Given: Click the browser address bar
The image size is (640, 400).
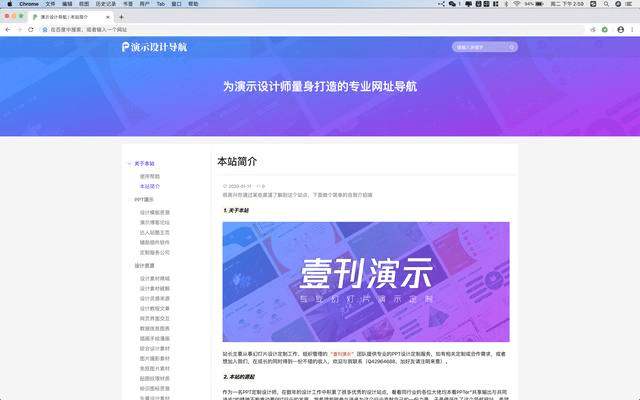Looking at the screenshot, I should coord(312,29).
